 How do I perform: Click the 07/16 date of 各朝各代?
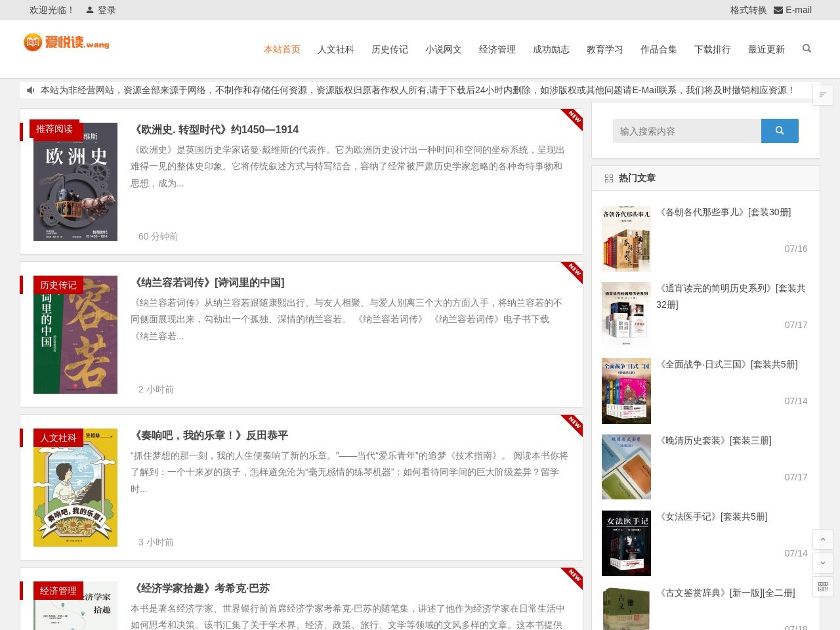796,249
